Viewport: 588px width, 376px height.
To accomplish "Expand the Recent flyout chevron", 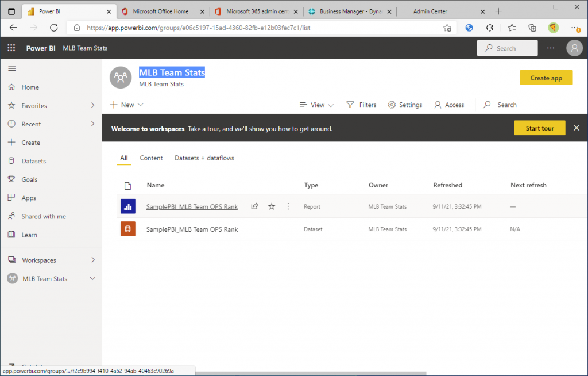I will coord(92,124).
